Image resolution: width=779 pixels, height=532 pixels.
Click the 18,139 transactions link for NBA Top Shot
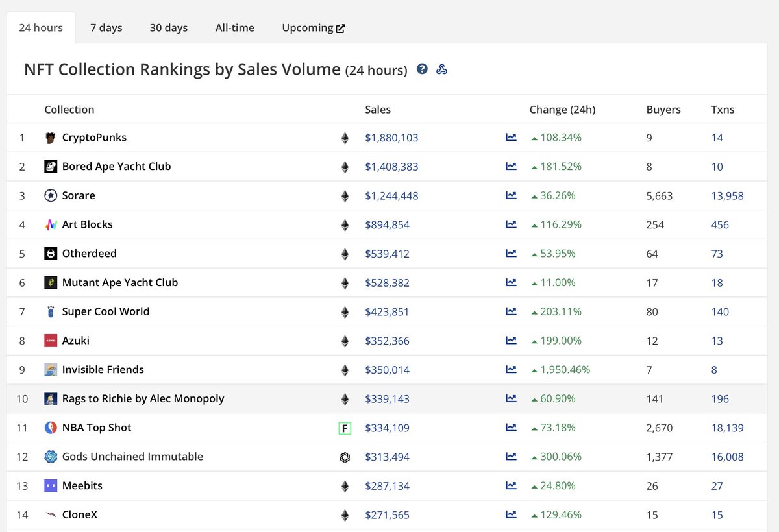pos(727,428)
